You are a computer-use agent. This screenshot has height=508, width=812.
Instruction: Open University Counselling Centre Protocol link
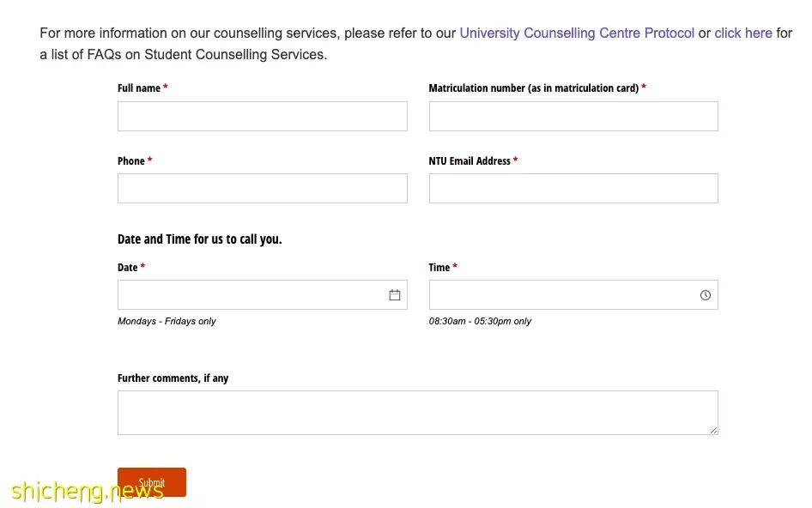pos(577,33)
